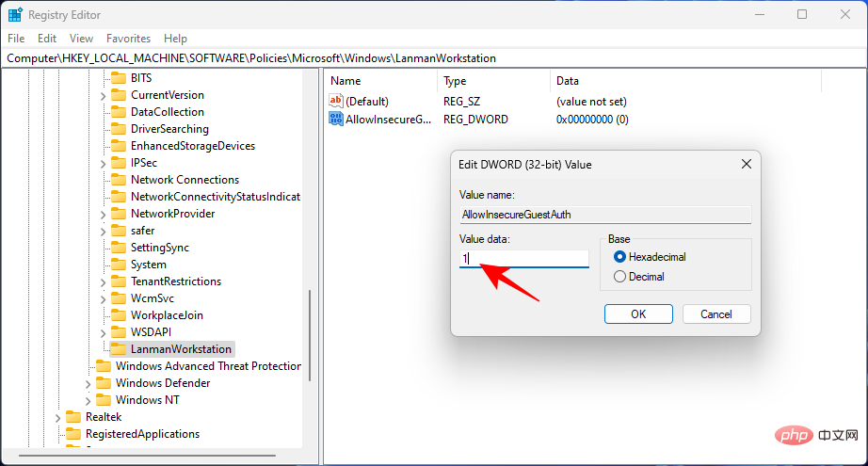This screenshot has height=466, width=868.
Task: Click the RegisteredApplications folder icon
Action: pos(73,434)
